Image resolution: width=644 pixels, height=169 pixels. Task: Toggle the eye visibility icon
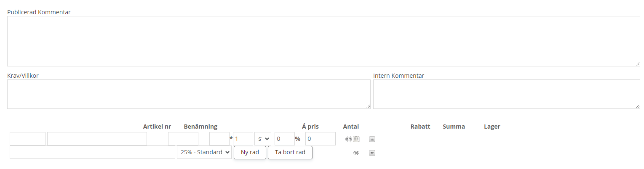click(x=356, y=153)
